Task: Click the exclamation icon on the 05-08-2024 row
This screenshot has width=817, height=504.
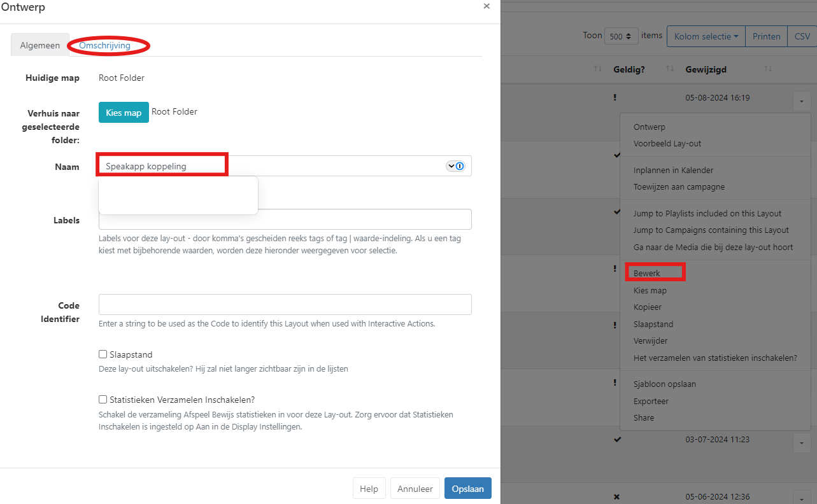Action: pos(615,97)
